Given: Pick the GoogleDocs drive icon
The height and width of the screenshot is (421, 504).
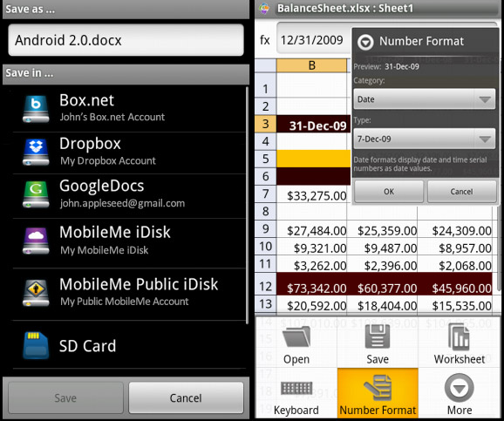Looking at the screenshot, I should 36,194.
